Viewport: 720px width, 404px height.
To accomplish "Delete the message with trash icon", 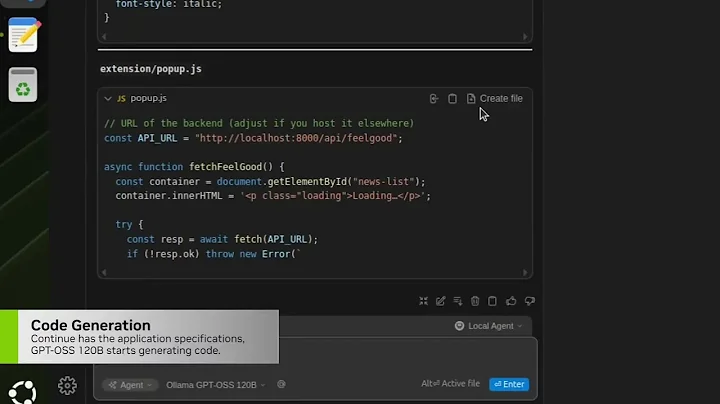I will [x=475, y=301].
